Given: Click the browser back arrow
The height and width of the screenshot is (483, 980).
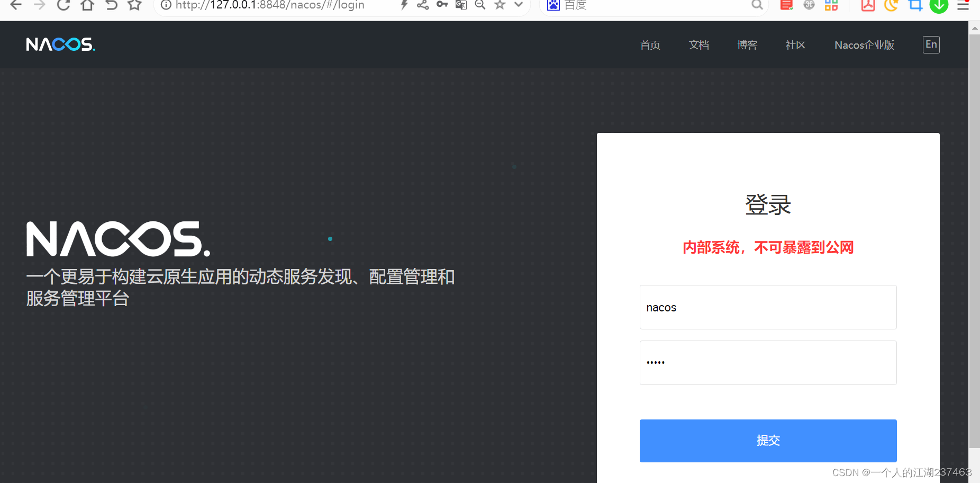Looking at the screenshot, I should point(16,5).
